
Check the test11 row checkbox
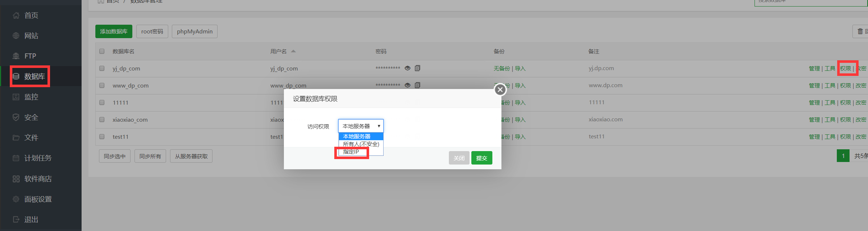tap(102, 137)
